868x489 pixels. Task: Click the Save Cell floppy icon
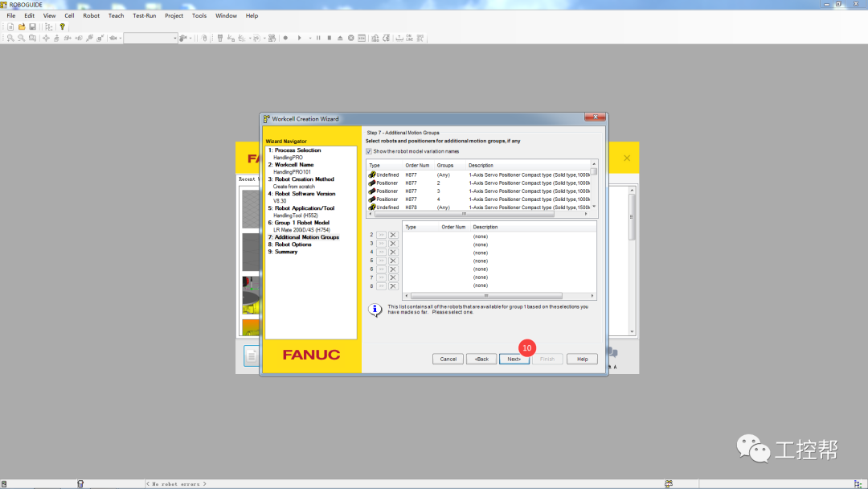pyautogui.click(x=33, y=27)
